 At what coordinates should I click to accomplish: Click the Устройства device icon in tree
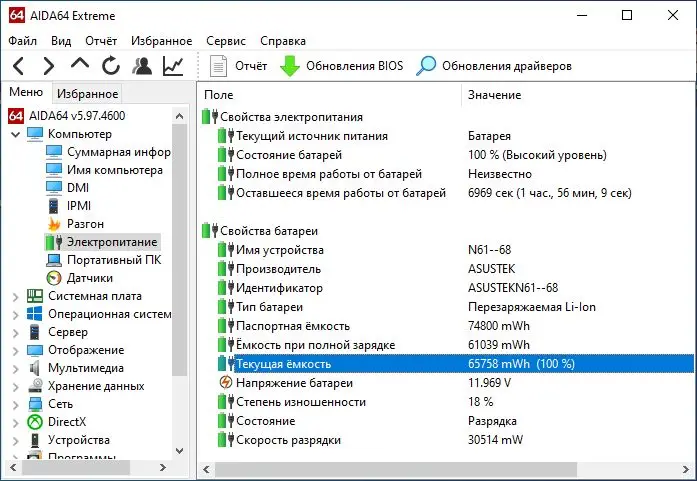(35, 440)
